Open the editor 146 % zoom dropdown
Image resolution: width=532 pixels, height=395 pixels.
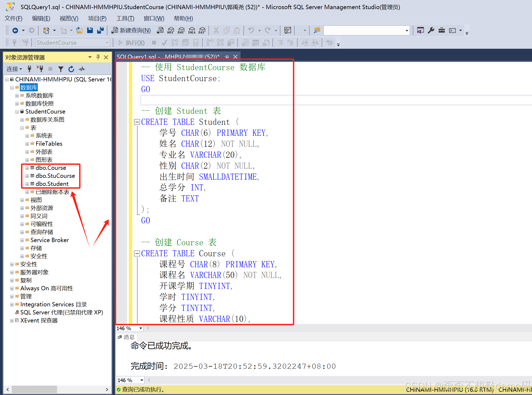pyautogui.click(x=140, y=328)
